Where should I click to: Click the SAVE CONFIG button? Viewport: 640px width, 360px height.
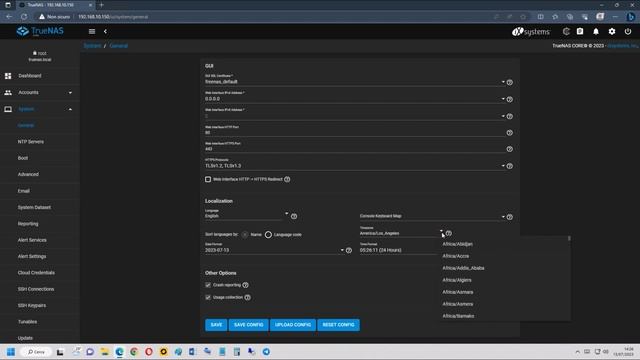click(249, 325)
